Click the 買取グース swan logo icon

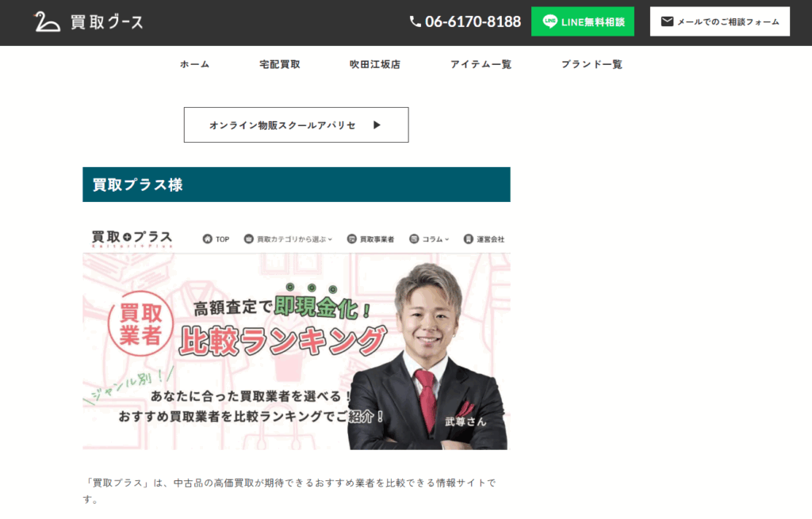pos(47,21)
